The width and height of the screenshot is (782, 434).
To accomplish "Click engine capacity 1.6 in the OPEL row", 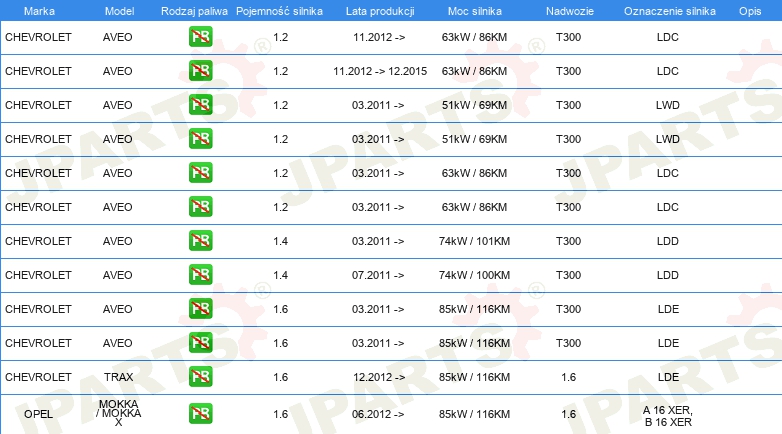I will [281, 414].
